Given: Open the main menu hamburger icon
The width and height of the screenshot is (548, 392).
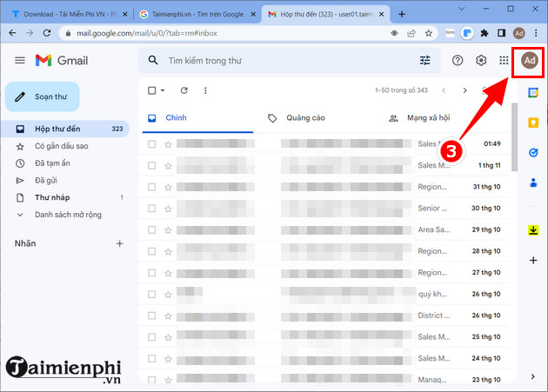Looking at the screenshot, I should (20, 61).
